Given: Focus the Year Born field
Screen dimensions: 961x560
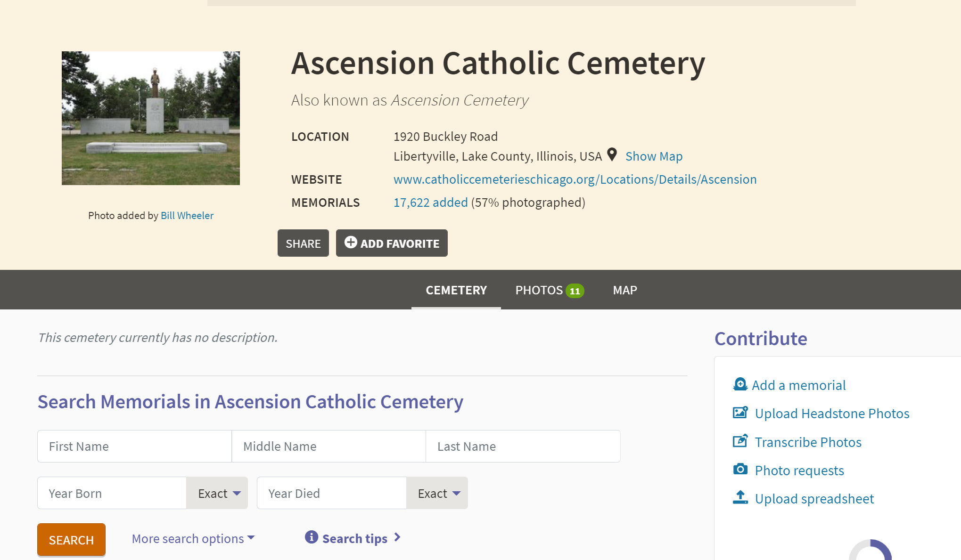Looking at the screenshot, I should click(x=112, y=493).
